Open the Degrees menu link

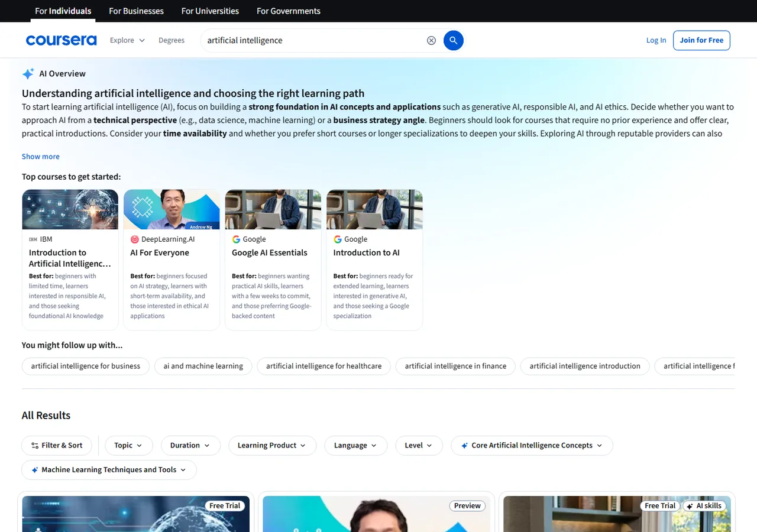click(x=172, y=40)
